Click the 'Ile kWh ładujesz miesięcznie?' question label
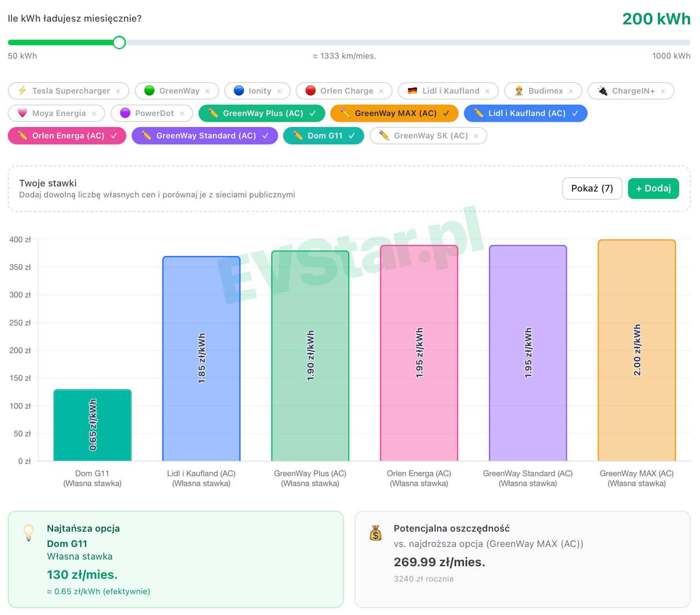 pyautogui.click(x=75, y=18)
